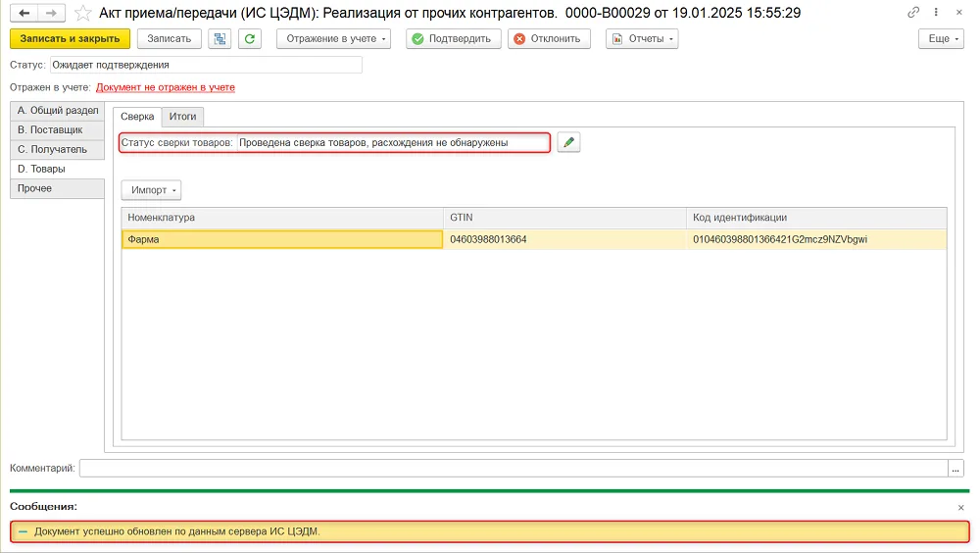Open the Еще menu
Screen dimensions: 980x553
pos(941,39)
